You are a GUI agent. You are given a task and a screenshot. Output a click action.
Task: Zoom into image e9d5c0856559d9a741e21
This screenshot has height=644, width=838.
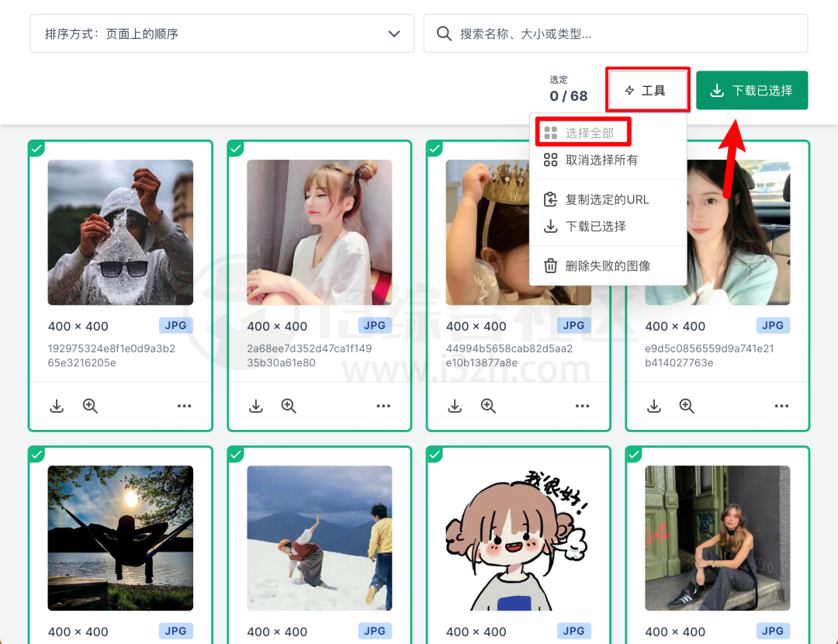687,406
